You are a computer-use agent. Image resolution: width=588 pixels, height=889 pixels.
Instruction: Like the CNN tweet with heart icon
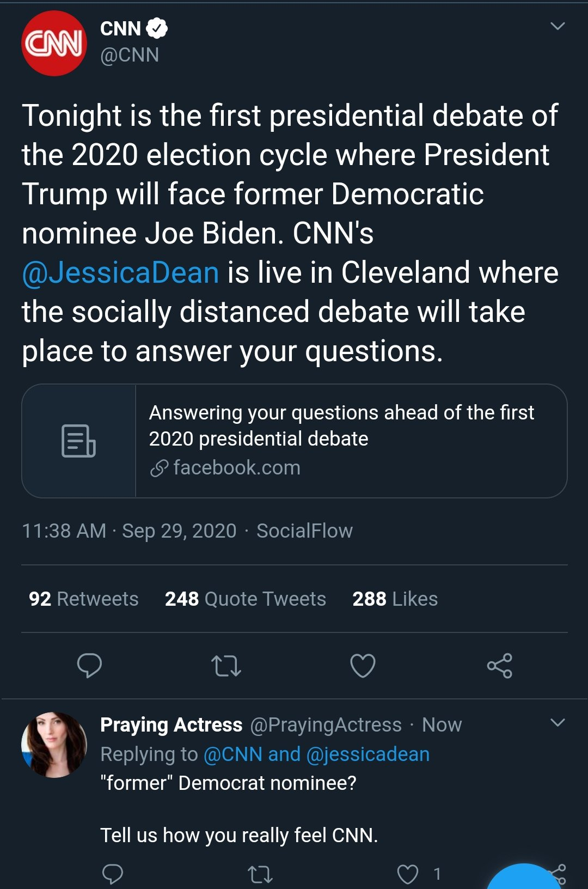tap(363, 665)
